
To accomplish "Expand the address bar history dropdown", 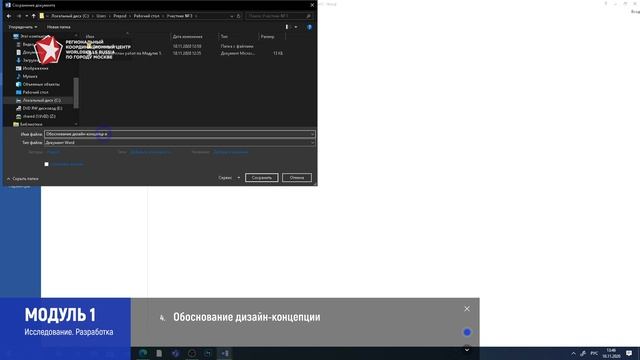I will (x=231, y=16).
